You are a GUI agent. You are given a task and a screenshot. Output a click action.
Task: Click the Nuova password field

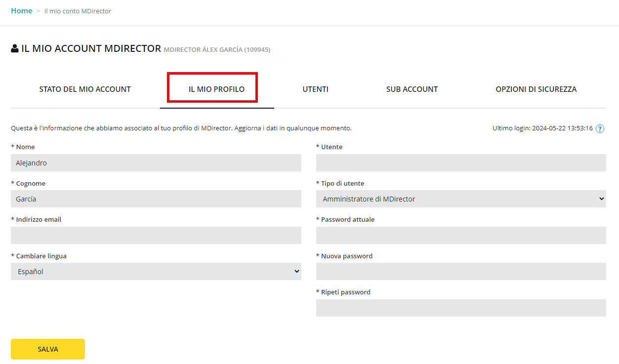460,271
